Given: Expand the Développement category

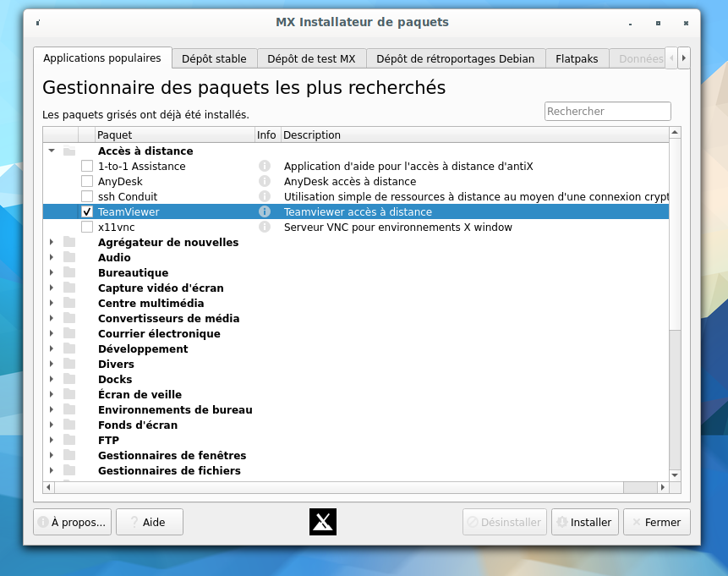Looking at the screenshot, I should 52,349.
